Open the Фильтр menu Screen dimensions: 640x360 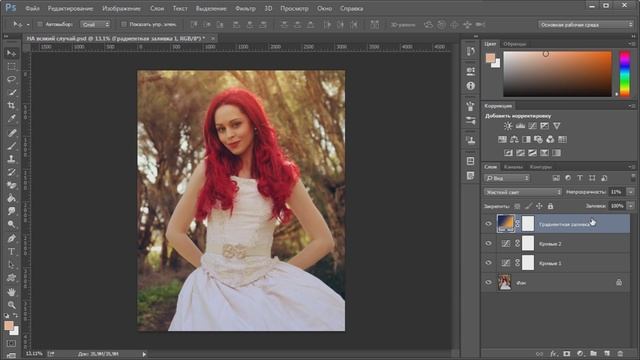tap(245, 8)
